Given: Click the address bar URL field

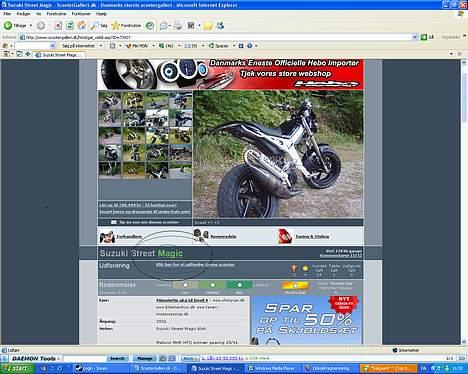Looking at the screenshot, I should (215, 37).
